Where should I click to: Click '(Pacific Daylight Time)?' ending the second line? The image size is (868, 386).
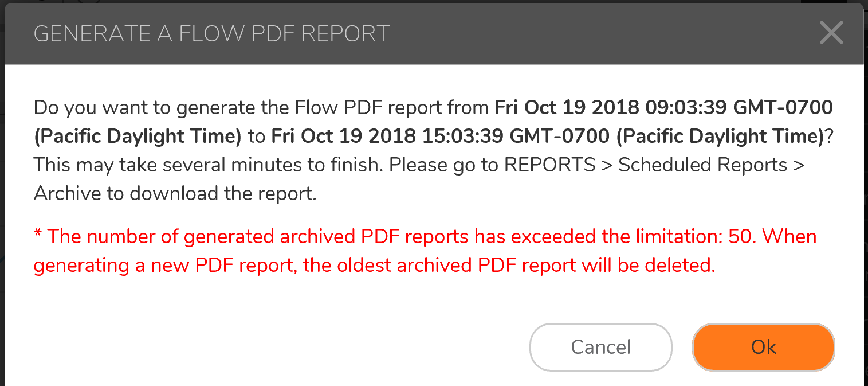pyautogui.click(x=724, y=136)
